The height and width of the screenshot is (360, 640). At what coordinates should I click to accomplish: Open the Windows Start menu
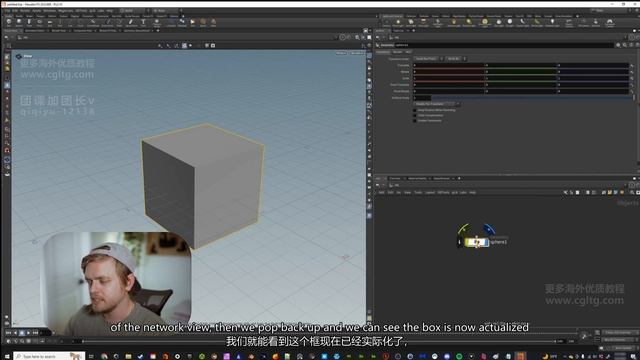tap(7, 356)
